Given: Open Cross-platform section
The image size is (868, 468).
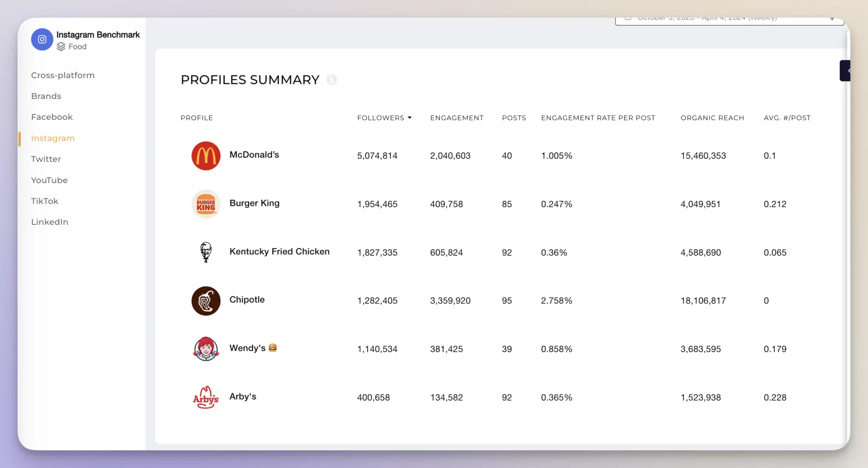Looking at the screenshot, I should click(x=63, y=75).
